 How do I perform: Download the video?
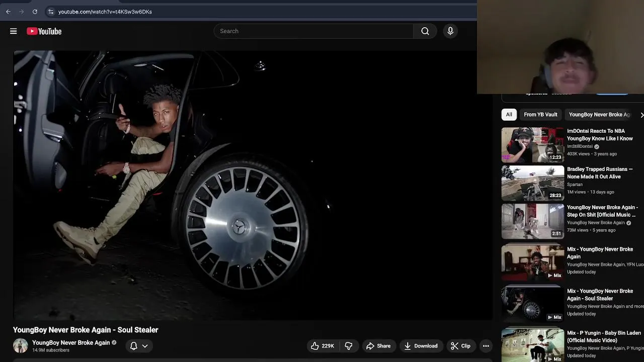pyautogui.click(x=421, y=346)
